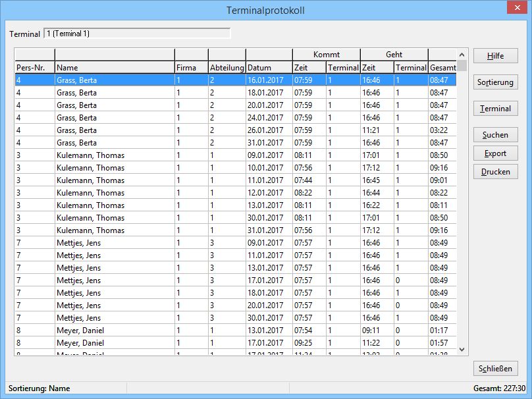Screen dimensions: 532x399
Task: Select the Meyer, Daniel row dated 13.01.2017
Action: pos(236,331)
